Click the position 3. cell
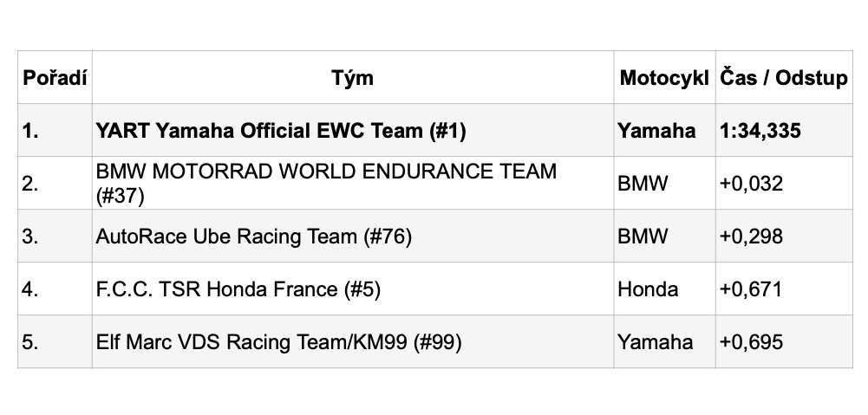Screen dimensions: 868x415 click(x=55, y=236)
